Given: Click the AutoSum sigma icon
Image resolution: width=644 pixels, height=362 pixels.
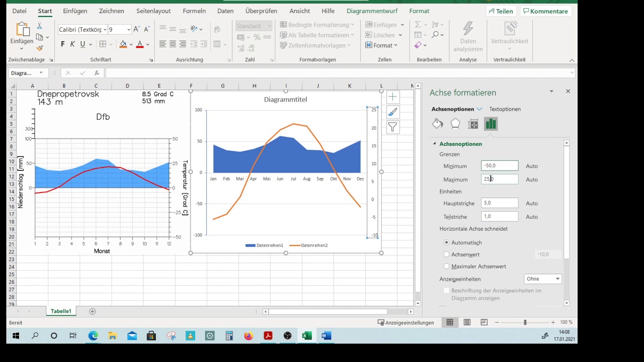Looking at the screenshot, I should click(x=418, y=25).
